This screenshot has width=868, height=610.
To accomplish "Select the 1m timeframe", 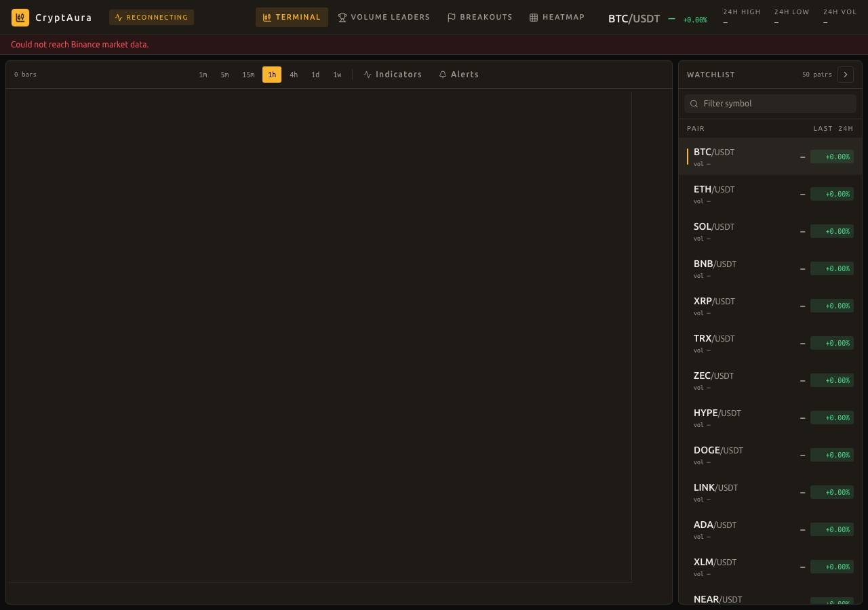I will pyautogui.click(x=203, y=75).
